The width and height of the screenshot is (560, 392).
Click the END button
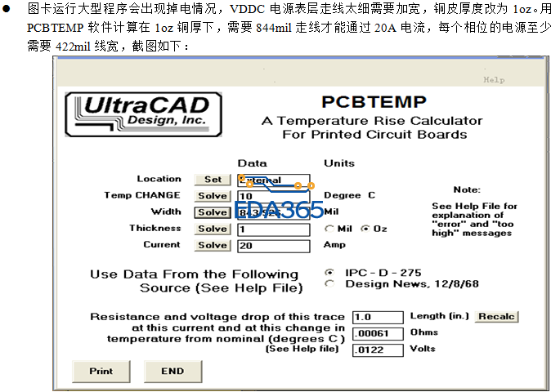[x=172, y=372]
